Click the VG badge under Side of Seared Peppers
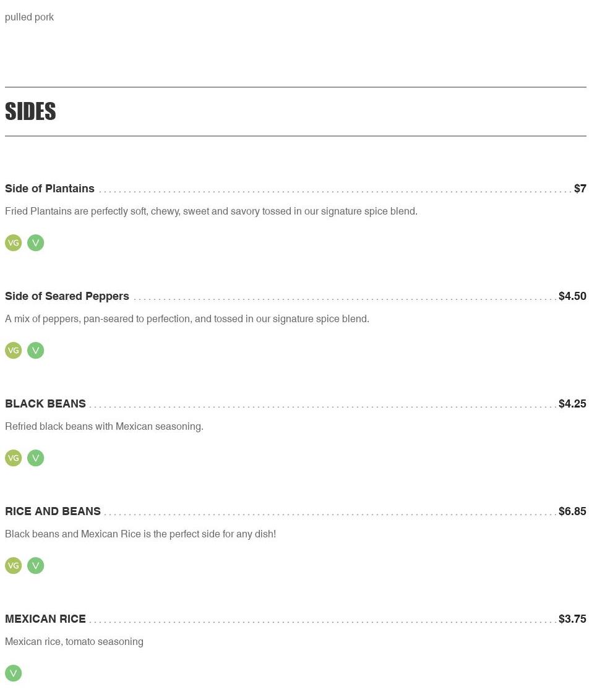Viewport: 597px width, 700px height. tap(13, 351)
